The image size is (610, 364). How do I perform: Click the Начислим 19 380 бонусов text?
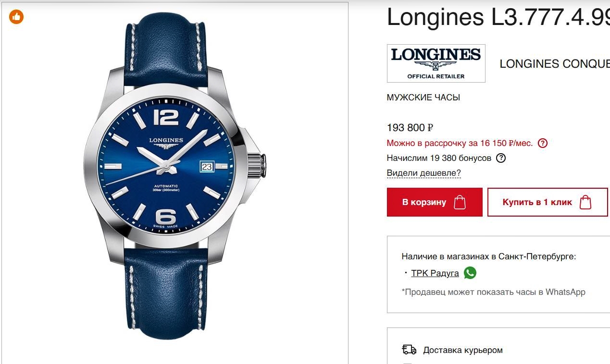pos(439,158)
